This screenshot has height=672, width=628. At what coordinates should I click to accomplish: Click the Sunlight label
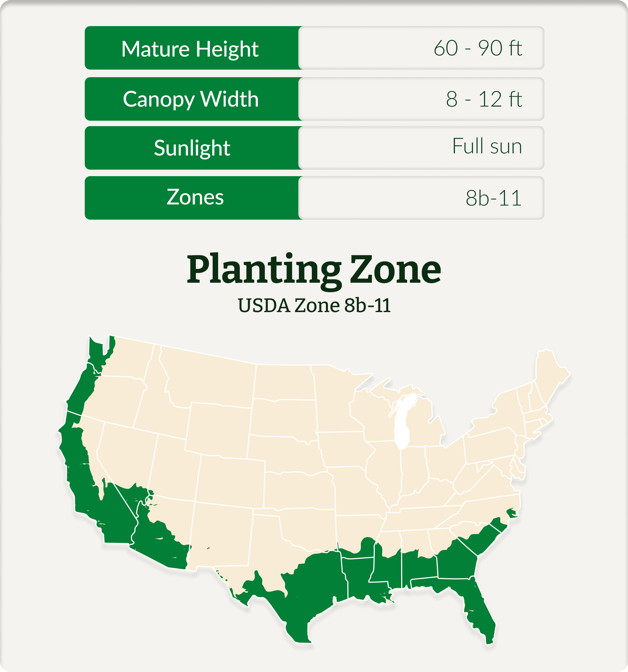pyautogui.click(x=192, y=148)
